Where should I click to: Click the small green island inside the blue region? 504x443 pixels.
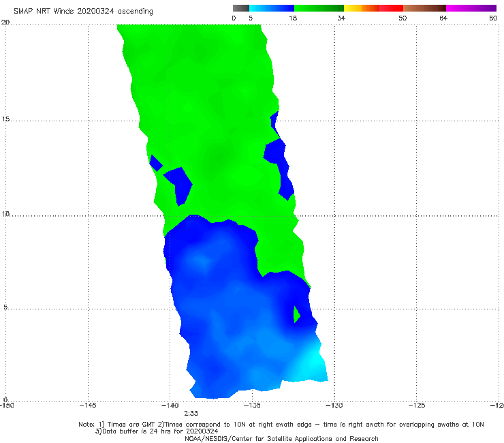point(297,315)
